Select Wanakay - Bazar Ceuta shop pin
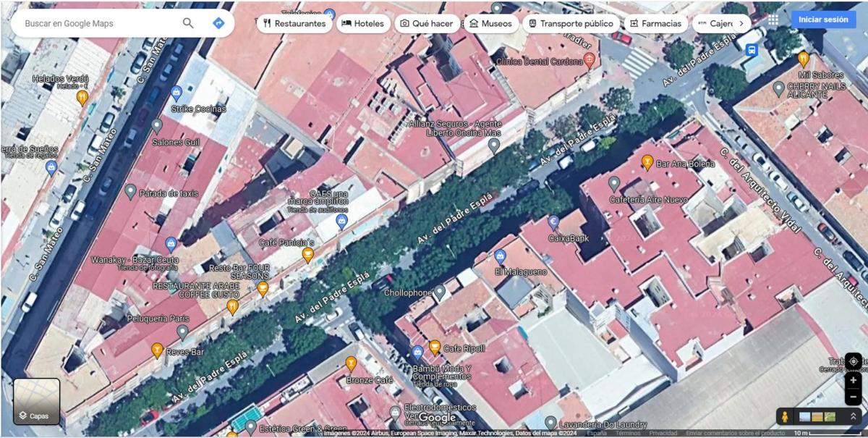The height and width of the screenshot is (438, 868). point(171,245)
